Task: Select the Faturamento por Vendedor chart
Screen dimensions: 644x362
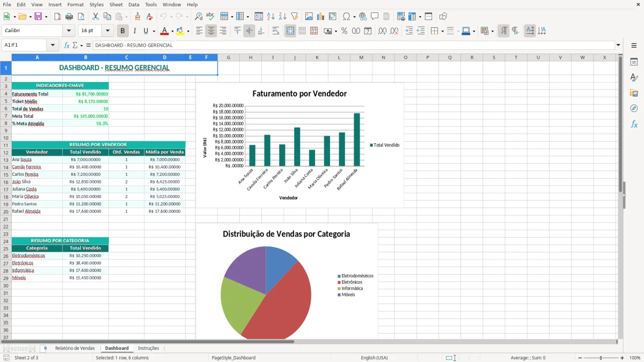Action: coord(299,145)
